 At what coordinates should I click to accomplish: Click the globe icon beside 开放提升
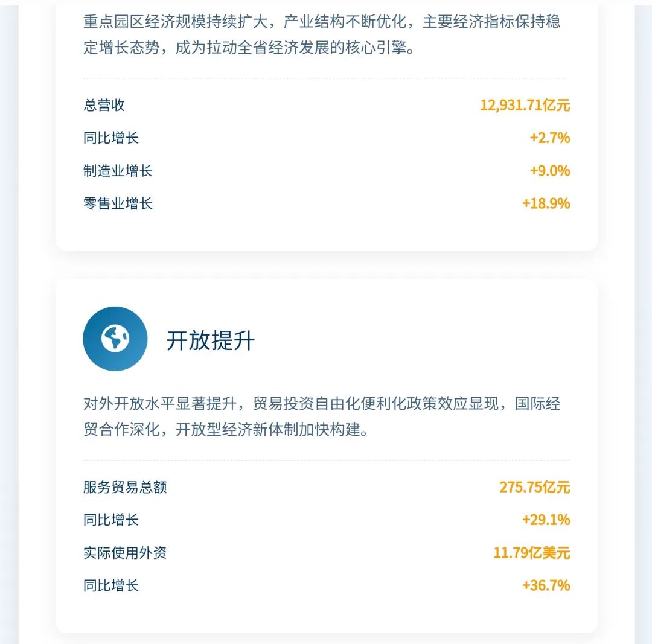[115, 339]
